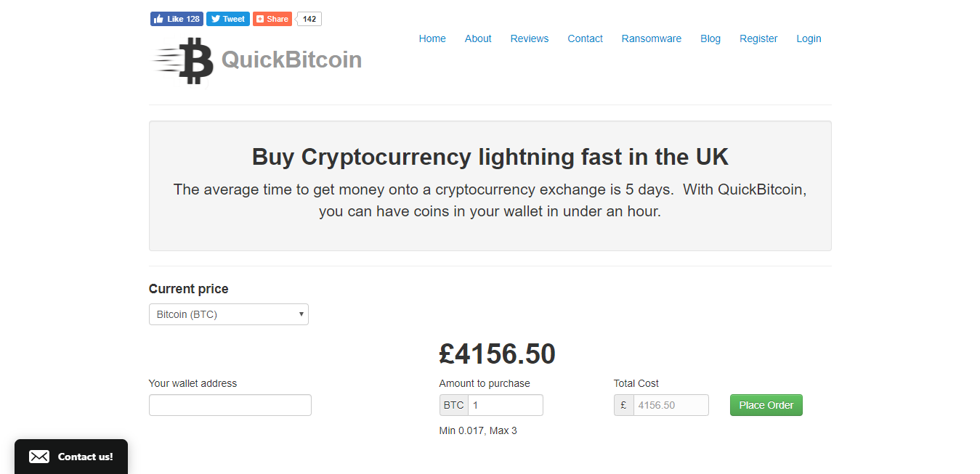Click the envelope icon in Contact us widget

39,456
